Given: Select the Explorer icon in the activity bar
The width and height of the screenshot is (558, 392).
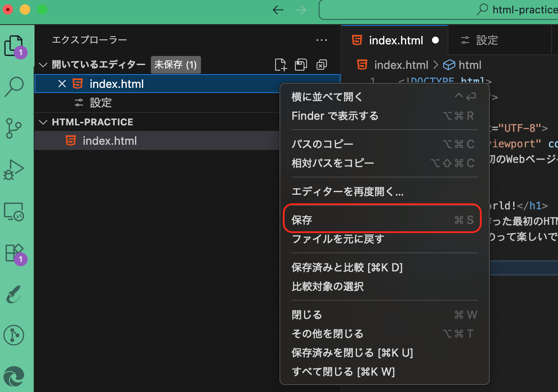Looking at the screenshot, I should [x=14, y=45].
